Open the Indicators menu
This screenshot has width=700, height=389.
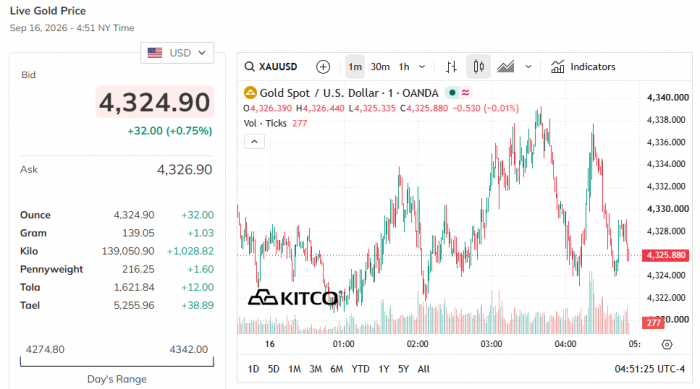(x=583, y=67)
